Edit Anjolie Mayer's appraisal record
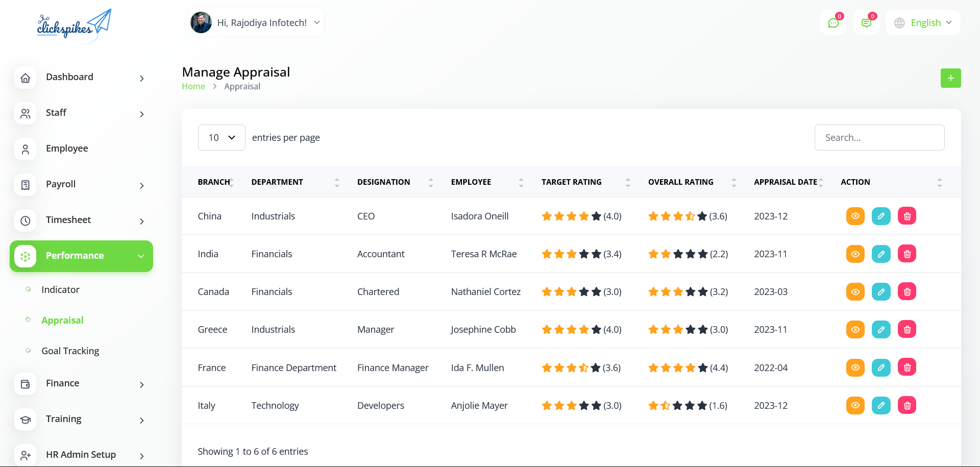Viewport: 980px width, 467px height. (x=881, y=405)
